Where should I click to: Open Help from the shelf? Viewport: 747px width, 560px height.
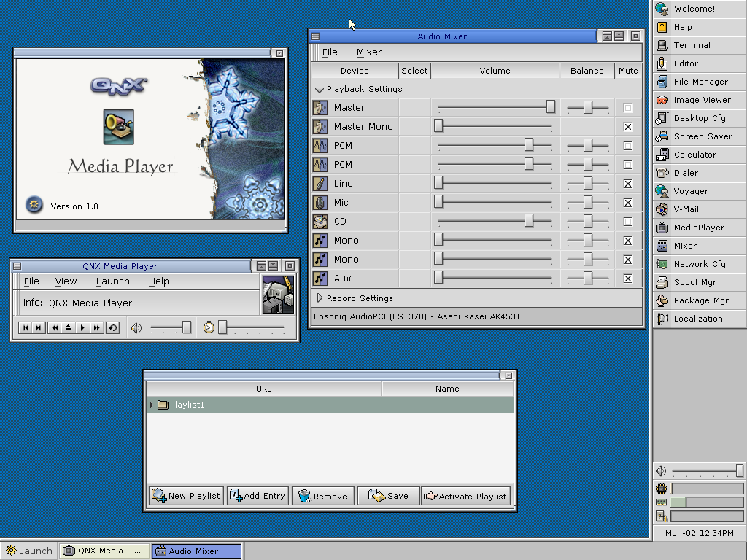point(700,27)
